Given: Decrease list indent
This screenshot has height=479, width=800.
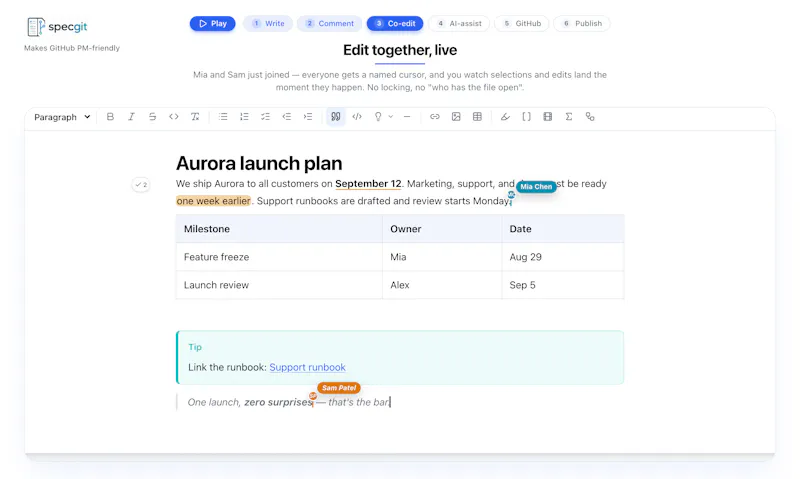Looking at the screenshot, I should pyautogui.click(x=287, y=117).
